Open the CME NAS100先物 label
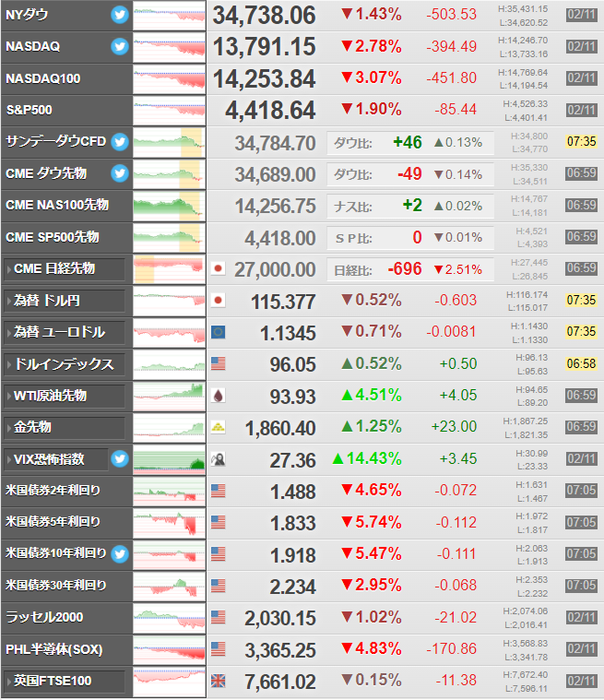604x700 pixels. point(57,205)
